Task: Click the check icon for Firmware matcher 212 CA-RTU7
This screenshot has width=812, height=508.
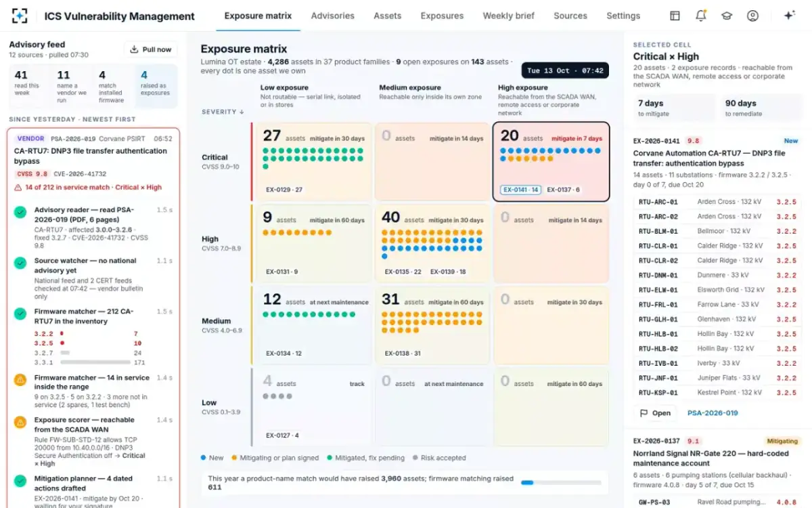Action: (x=20, y=313)
